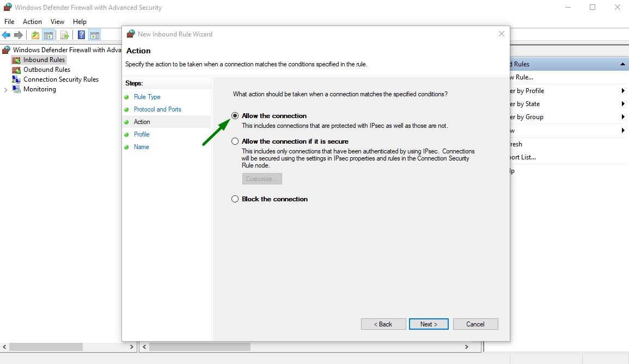Click the center pane's right scroll arrow

(x=467, y=347)
